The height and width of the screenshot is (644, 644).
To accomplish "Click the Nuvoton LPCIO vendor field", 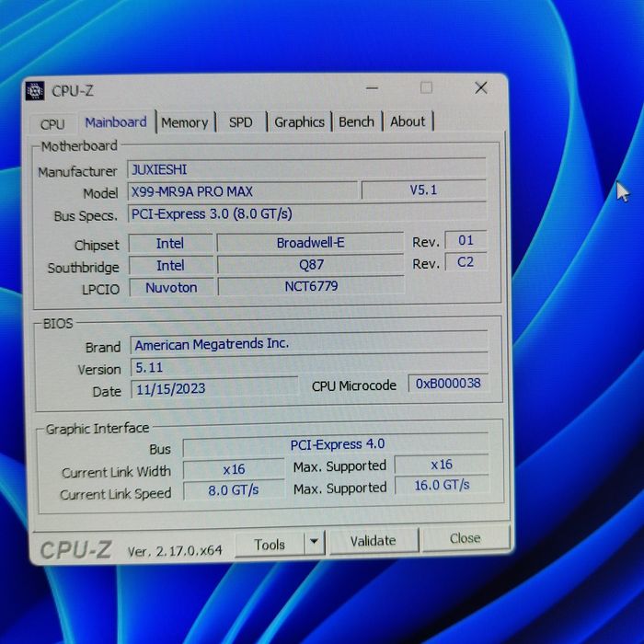I will point(172,287).
